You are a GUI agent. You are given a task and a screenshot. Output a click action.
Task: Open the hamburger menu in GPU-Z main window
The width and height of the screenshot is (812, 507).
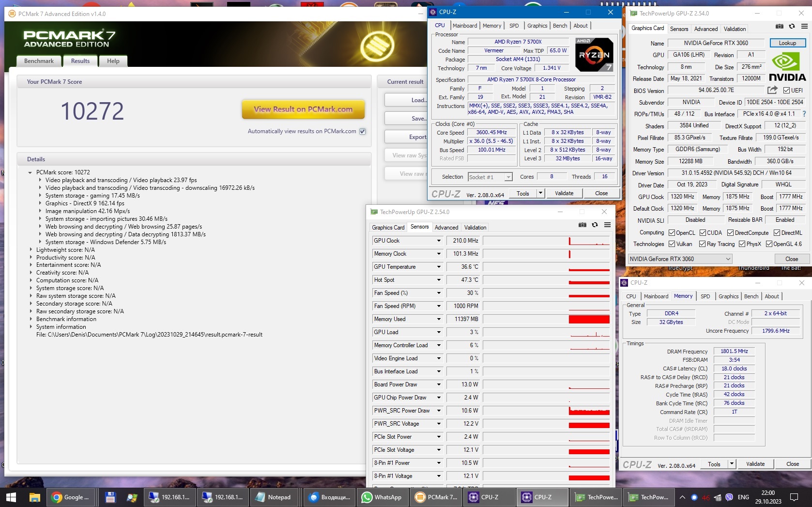(x=804, y=27)
